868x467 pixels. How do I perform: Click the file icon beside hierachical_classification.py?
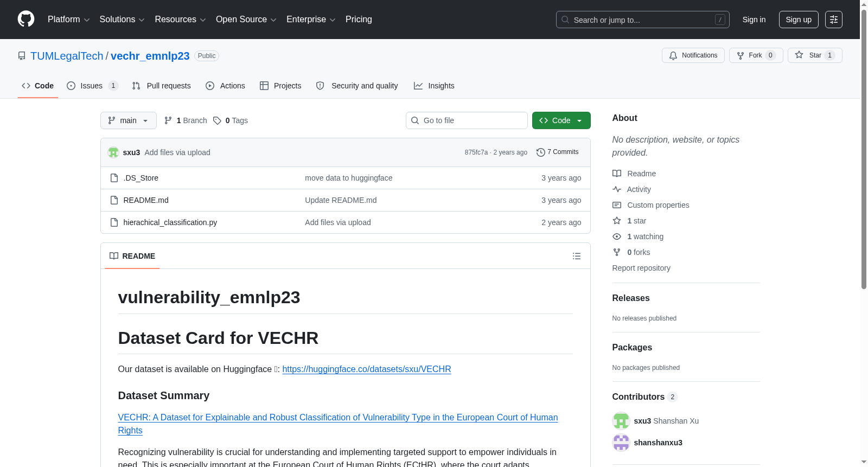pos(114,222)
